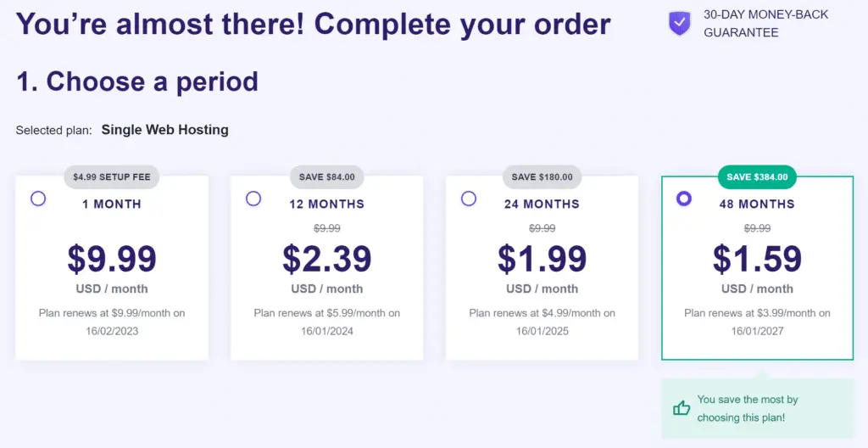Click the Save $180.00 badge
This screenshot has height=448, width=868.
(542, 177)
